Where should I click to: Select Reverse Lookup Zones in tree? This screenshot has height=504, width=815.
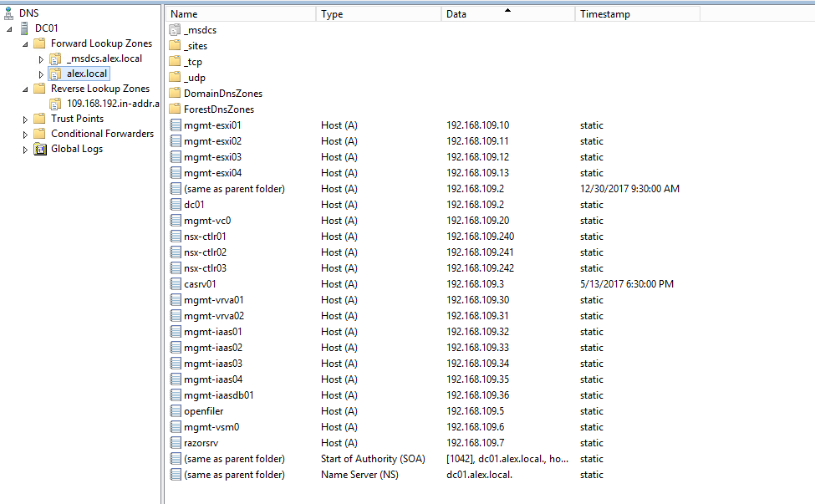click(x=99, y=89)
